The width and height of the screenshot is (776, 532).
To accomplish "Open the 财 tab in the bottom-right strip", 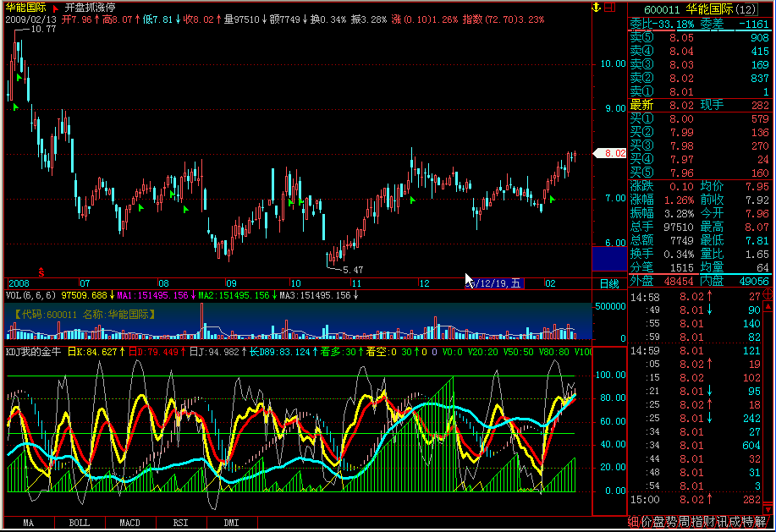I will [x=708, y=522].
